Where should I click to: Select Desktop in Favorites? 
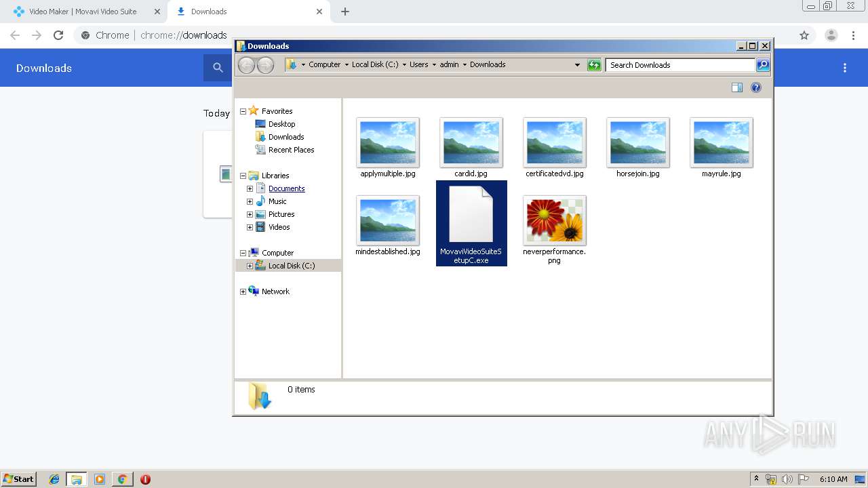click(x=281, y=124)
